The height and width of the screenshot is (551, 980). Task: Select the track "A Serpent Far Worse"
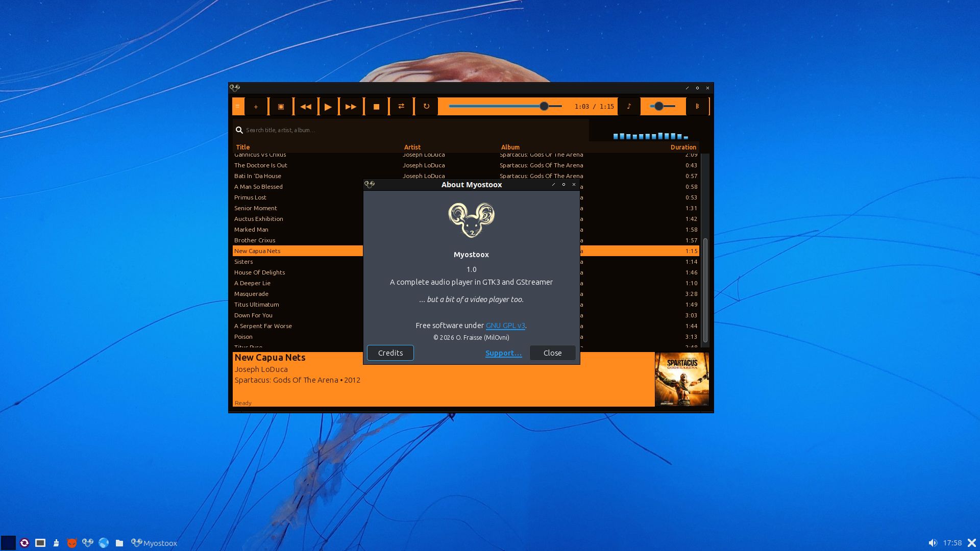(x=298, y=326)
